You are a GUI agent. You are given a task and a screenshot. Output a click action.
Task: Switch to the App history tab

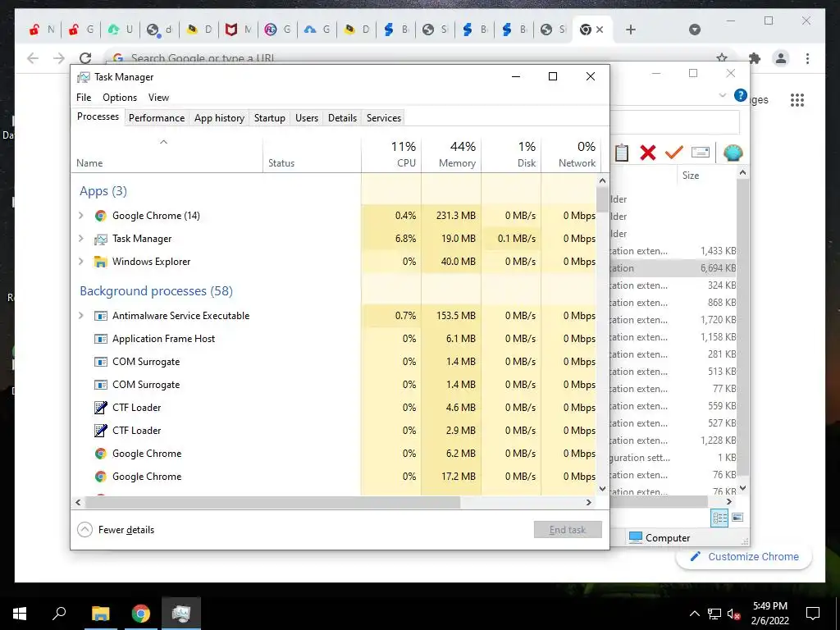(x=219, y=118)
